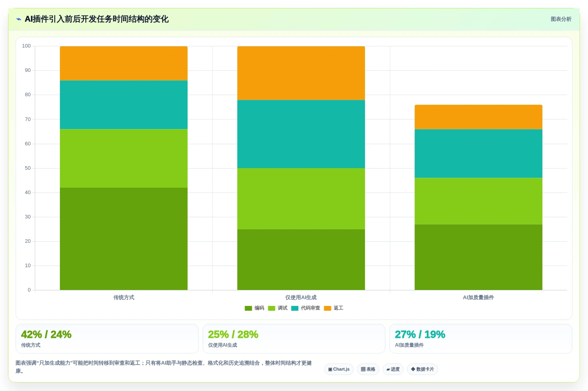Click the 传统方式 x-axis label

[x=124, y=298]
